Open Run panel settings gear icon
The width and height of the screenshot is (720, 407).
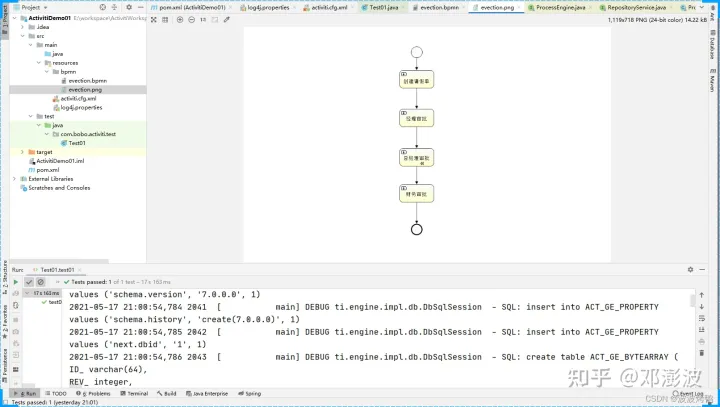point(690,270)
